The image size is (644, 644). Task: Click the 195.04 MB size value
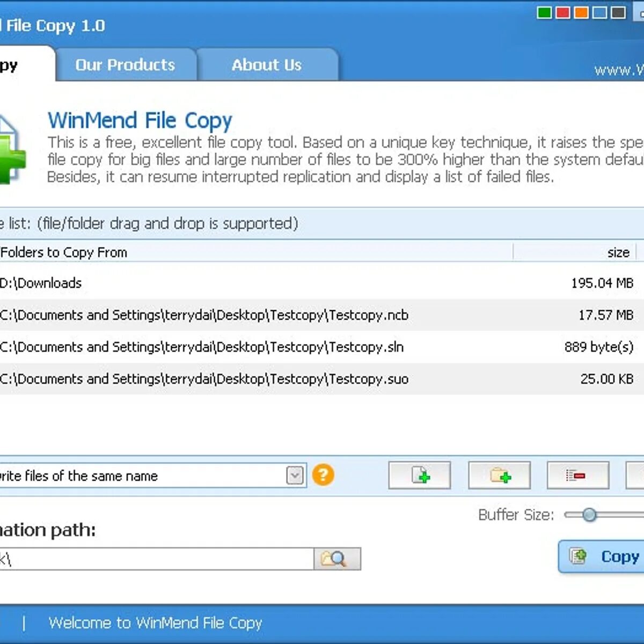point(602,283)
